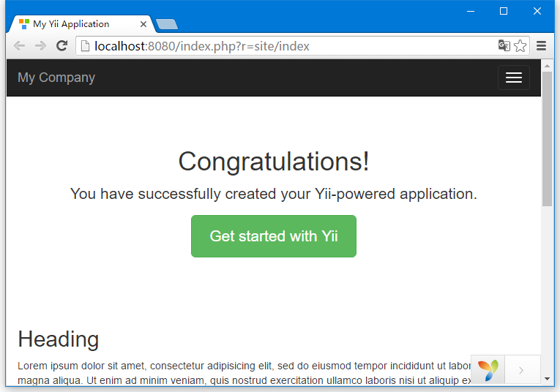560x392 pixels.
Task: Click the My Company brand link
Action: point(56,78)
